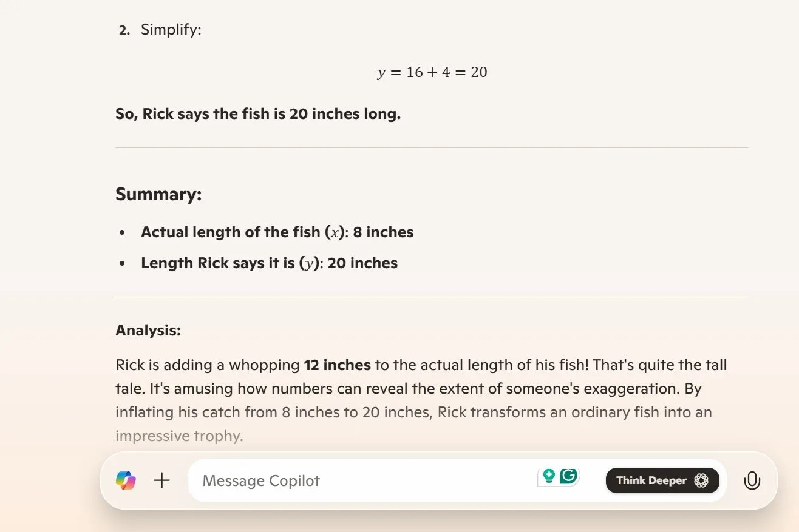Screen dimensions: 799x532
Task: Click the step 2 "Simplify:" text
Action: click(171, 29)
